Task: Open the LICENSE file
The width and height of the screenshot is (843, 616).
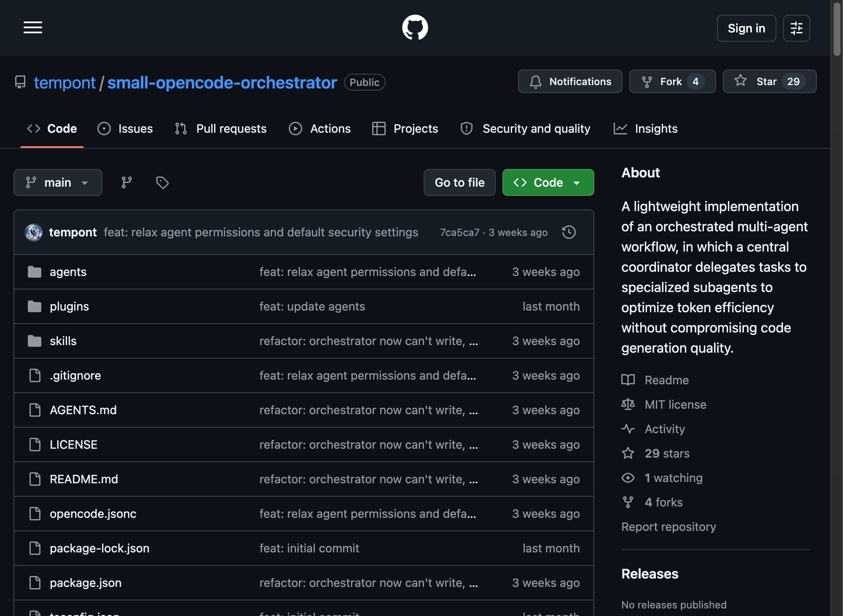Action: tap(73, 445)
